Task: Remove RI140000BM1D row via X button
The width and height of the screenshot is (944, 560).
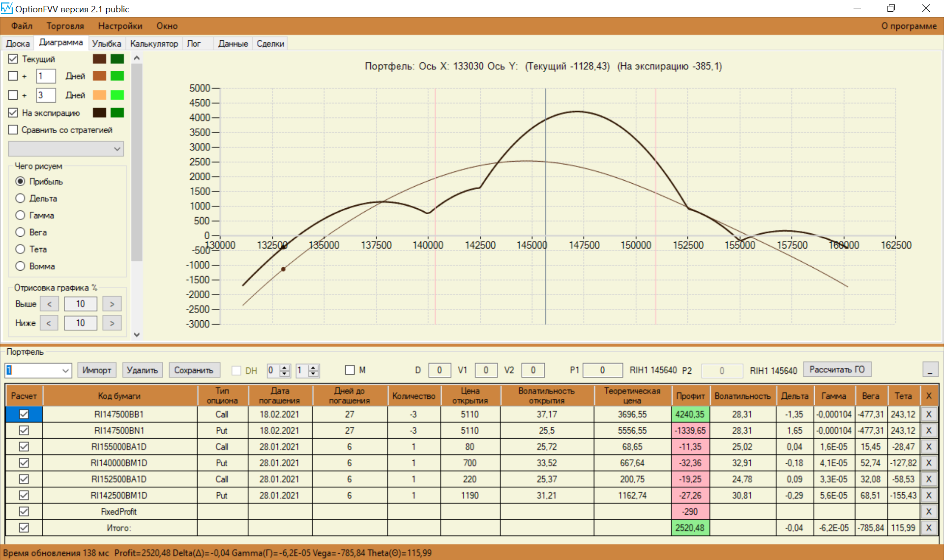Action: tap(928, 463)
